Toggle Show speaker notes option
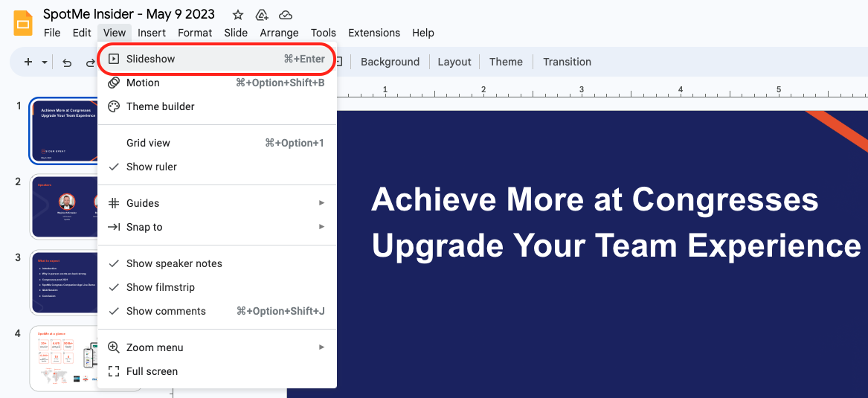The height and width of the screenshot is (398, 868). 216,263
